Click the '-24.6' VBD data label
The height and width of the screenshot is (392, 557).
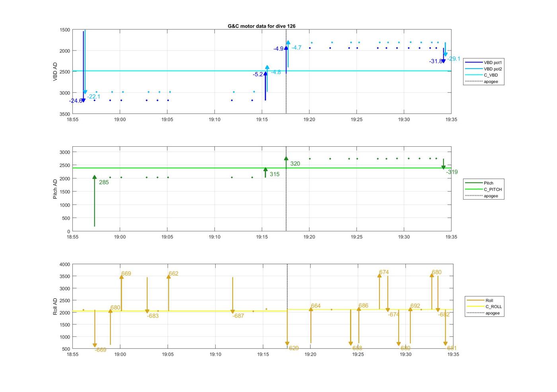(x=76, y=101)
